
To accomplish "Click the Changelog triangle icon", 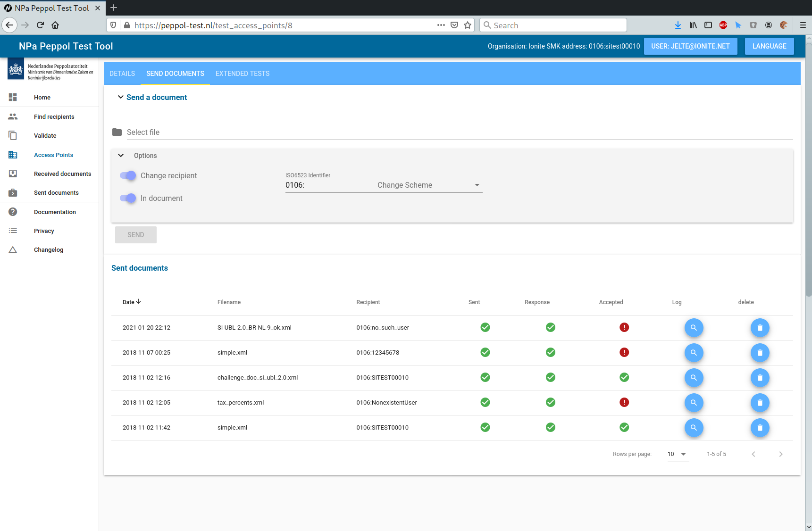I will click(13, 249).
